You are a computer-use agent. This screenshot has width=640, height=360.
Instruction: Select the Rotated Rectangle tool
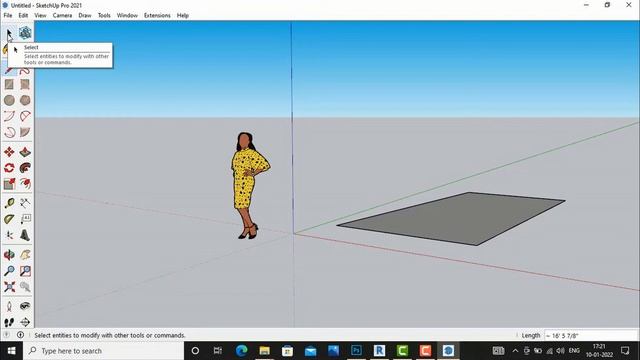pyautogui.click(x=25, y=84)
